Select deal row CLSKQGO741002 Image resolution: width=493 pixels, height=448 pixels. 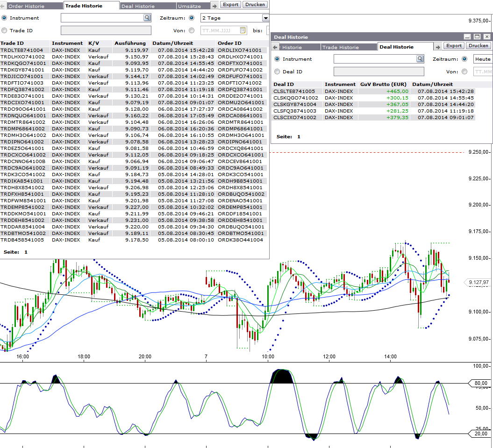click(x=374, y=98)
